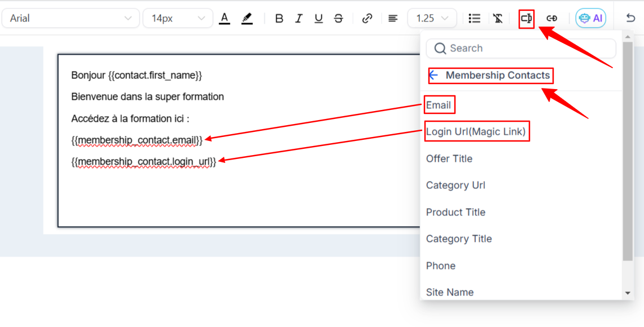This screenshot has width=644, height=327.
Task: Choose the Category Url option
Action: click(455, 185)
